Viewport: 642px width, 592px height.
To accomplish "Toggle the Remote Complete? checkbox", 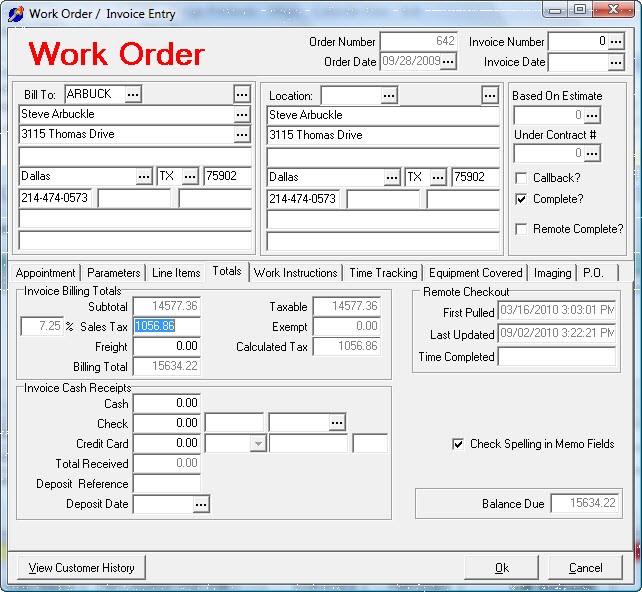I will pyautogui.click(x=521, y=229).
